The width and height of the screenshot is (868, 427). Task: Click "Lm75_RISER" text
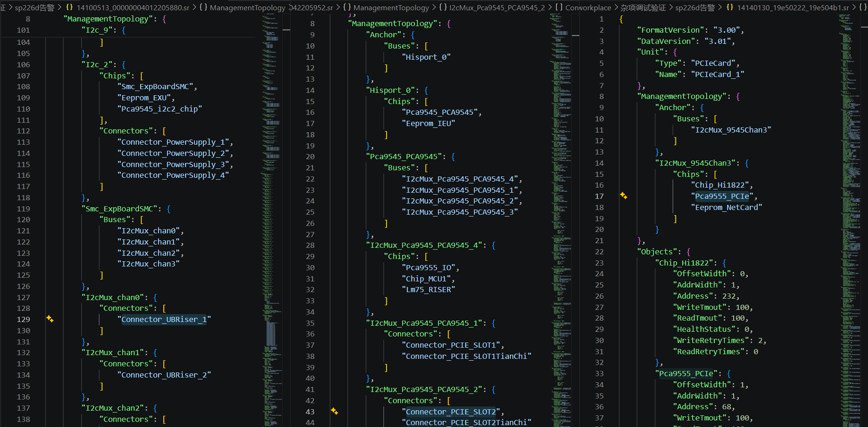coord(428,289)
